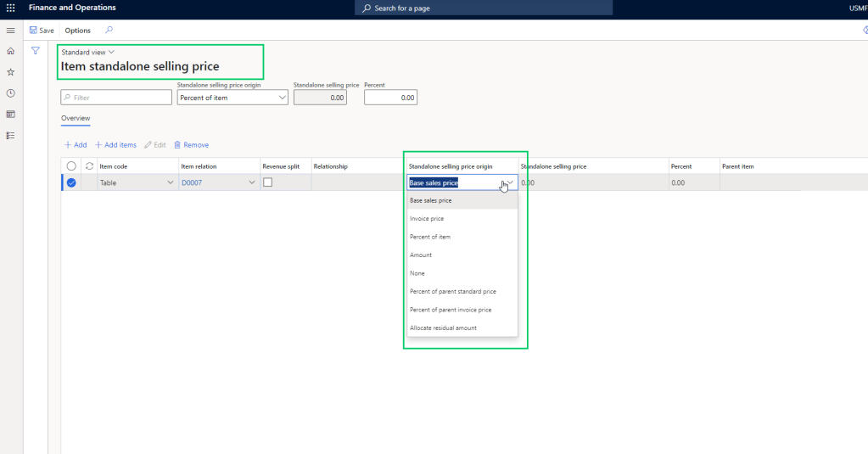Show filter pane funnel icon
Screen dimensions: 868x454
click(36, 51)
